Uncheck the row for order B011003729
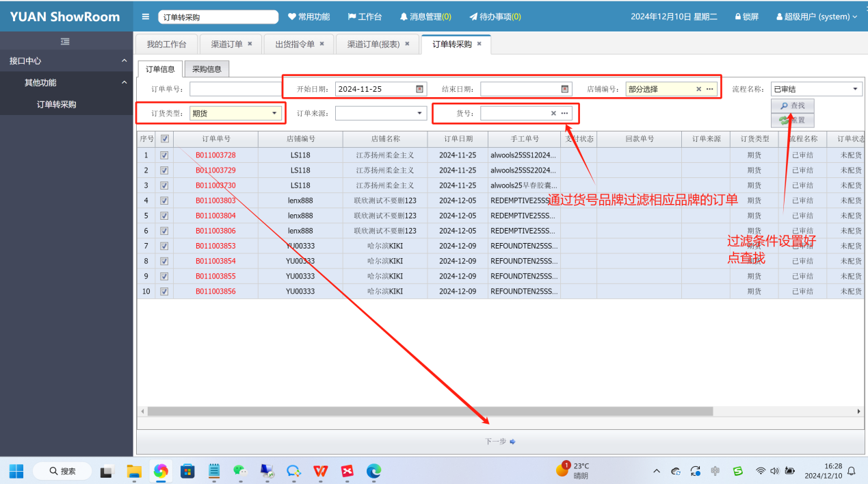Screen dimensions: 868x484 [x=164, y=170]
